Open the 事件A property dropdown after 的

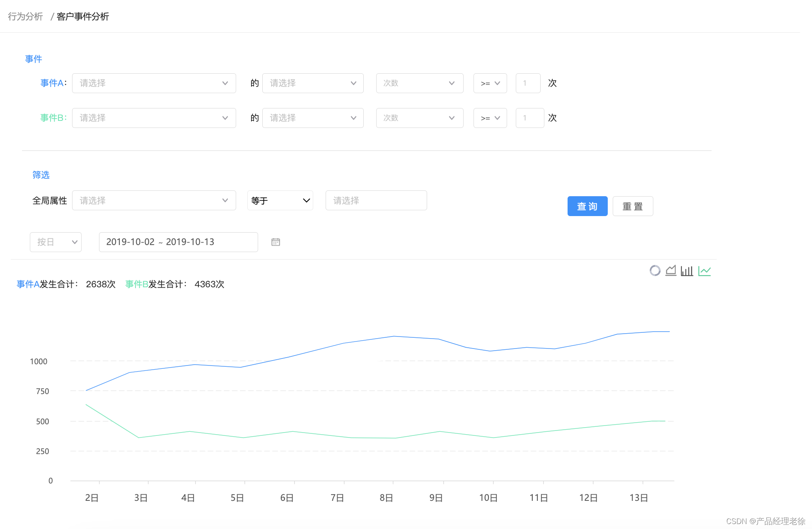(x=313, y=83)
